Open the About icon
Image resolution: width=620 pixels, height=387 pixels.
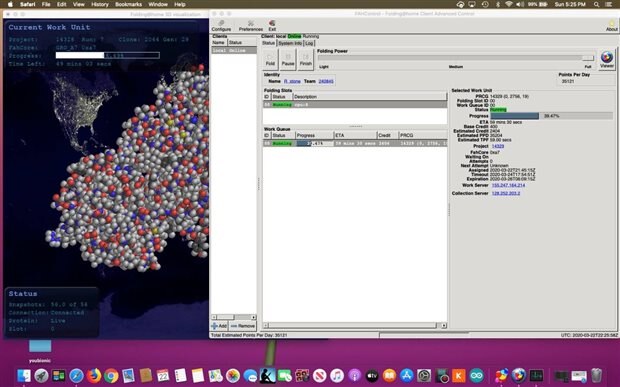[611, 26]
